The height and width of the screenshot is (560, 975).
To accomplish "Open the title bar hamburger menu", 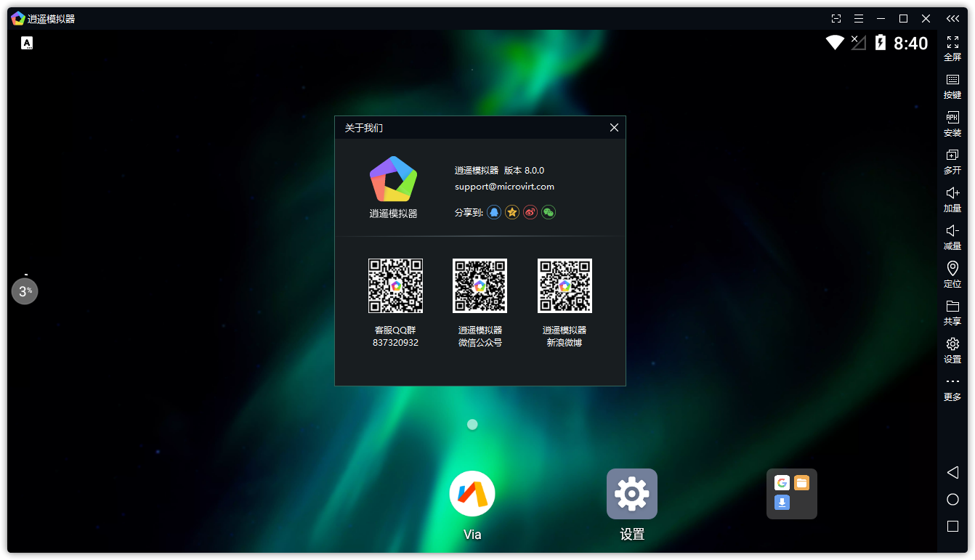I will click(859, 19).
